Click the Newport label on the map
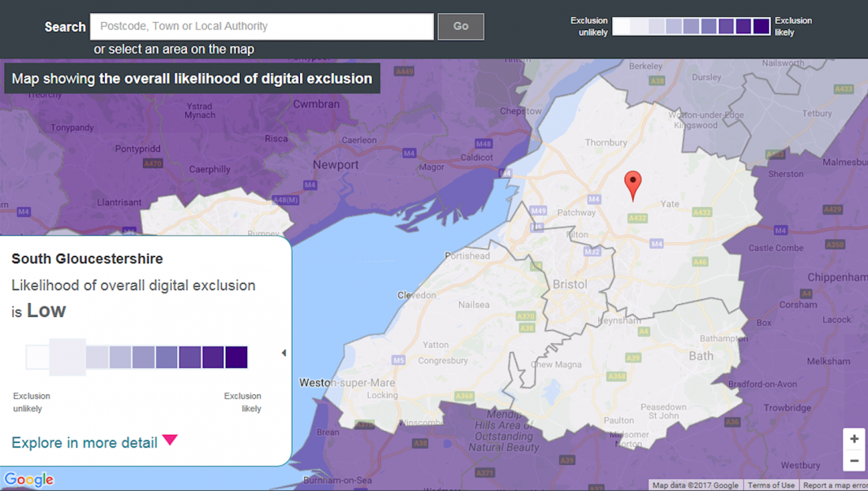Image resolution: width=868 pixels, height=491 pixels. (x=336, y=165)
